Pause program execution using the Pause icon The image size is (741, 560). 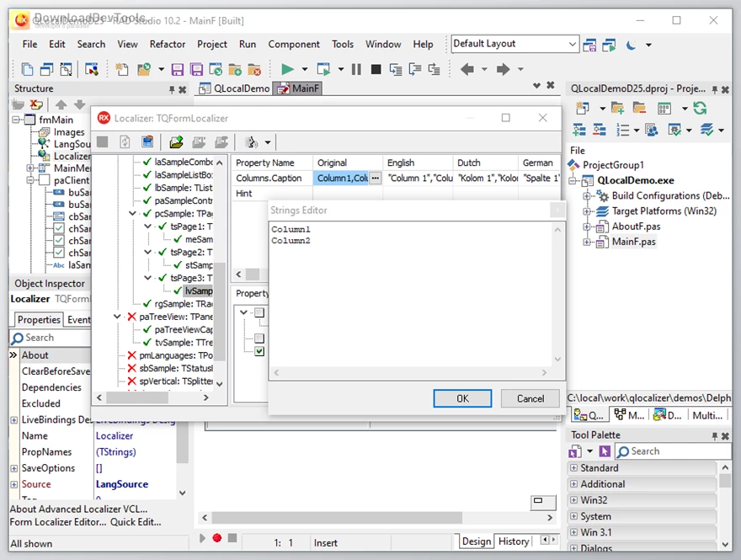(x=356, y=69)
